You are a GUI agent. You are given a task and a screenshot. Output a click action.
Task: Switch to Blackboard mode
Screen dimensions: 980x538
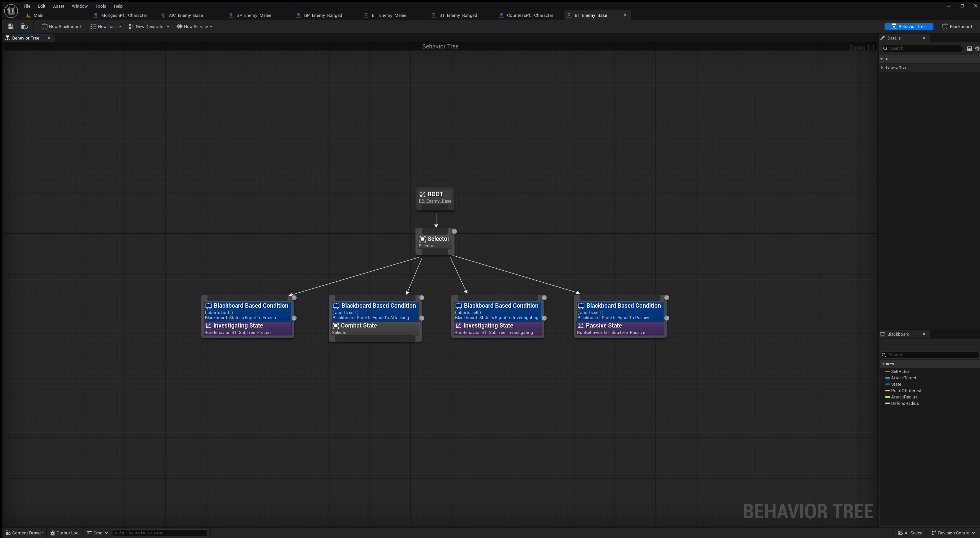point(957,26)
